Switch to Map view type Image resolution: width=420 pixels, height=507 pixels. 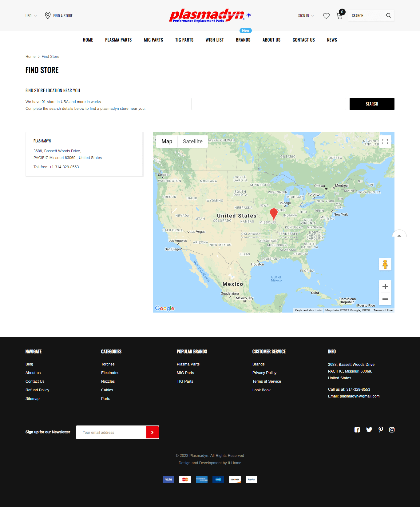pos(167,142)
